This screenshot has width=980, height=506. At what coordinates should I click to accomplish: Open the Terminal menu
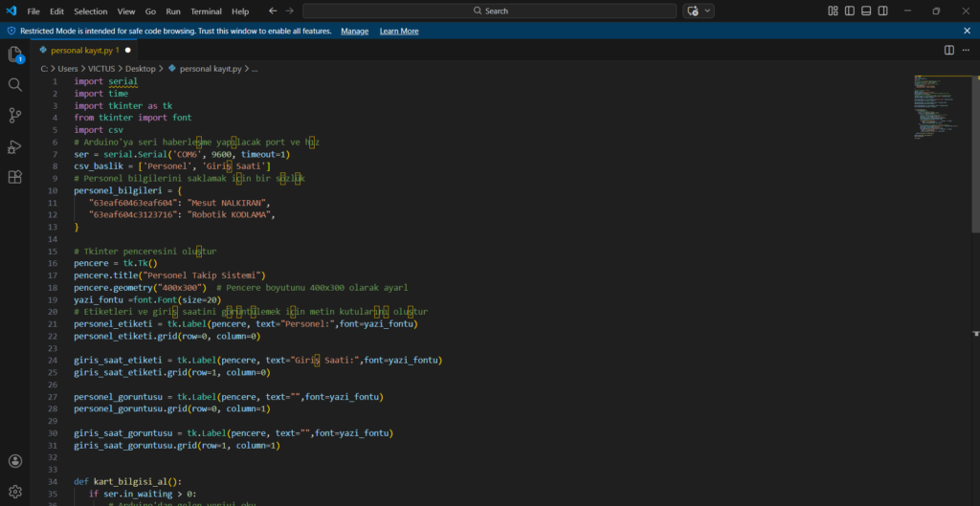[206, 11]
